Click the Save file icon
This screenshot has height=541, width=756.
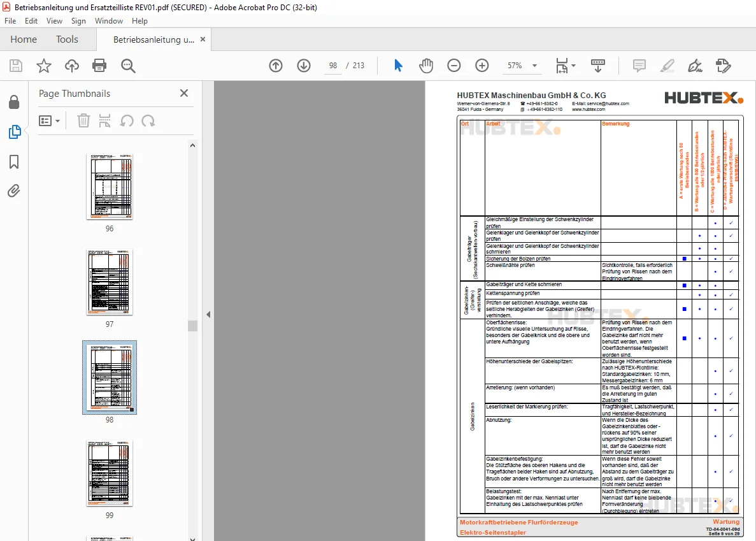click(16, 66)
